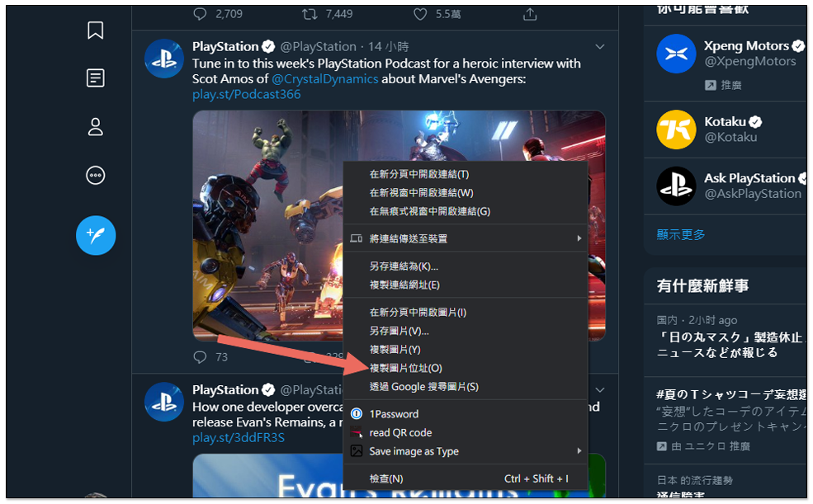
Task: Click the device icon beside 將連結傳送至裝置
Action: pos(357,238)
